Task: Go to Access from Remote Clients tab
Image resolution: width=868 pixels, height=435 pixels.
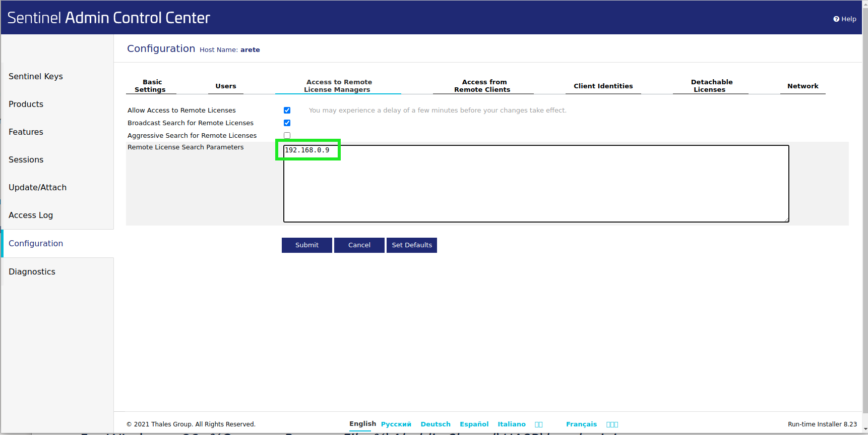Action: click(x=482, y=86)
